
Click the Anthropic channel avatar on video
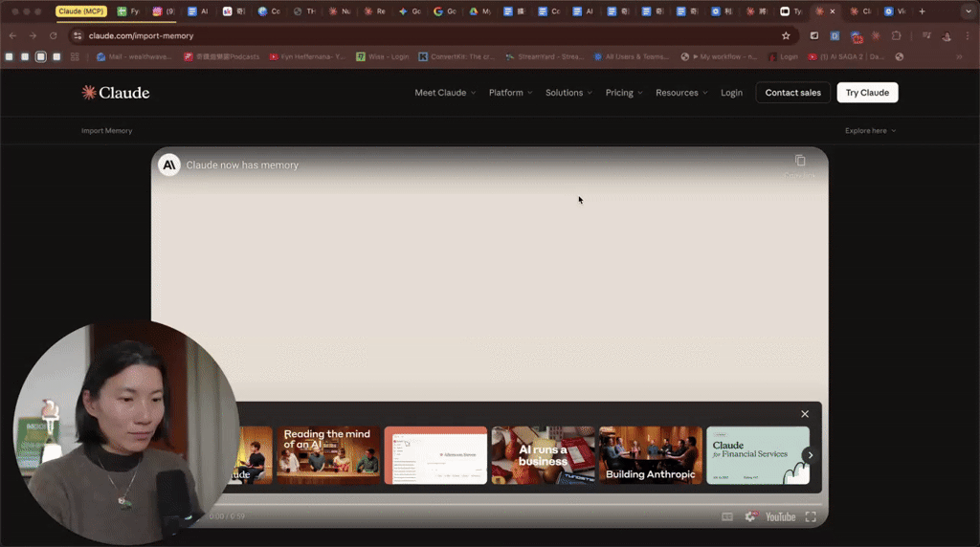tap(168, 164)
